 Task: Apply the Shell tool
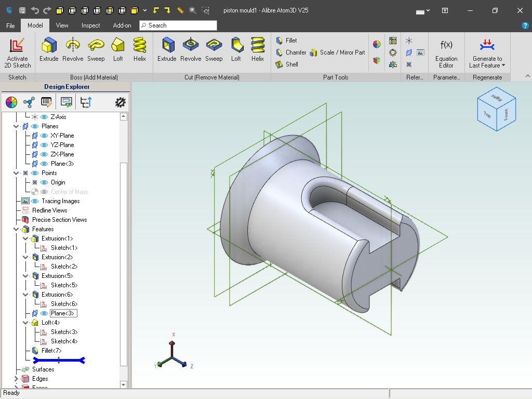click(287, 64)
